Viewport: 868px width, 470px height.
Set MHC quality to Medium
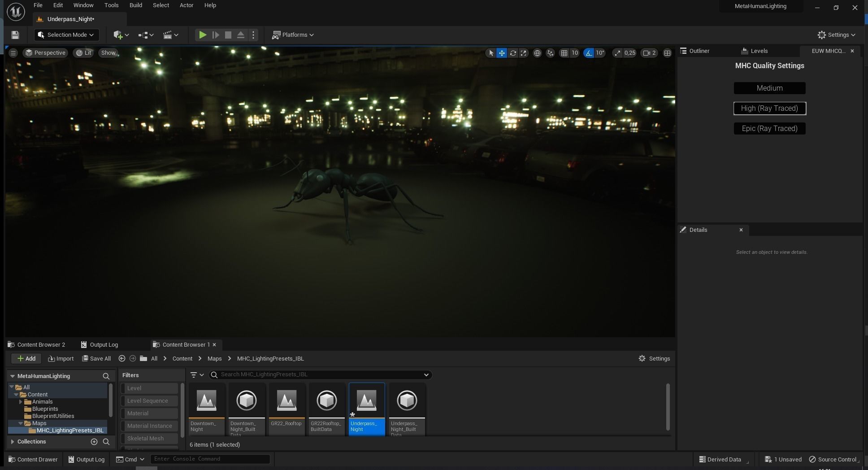(x=769, y=88)
